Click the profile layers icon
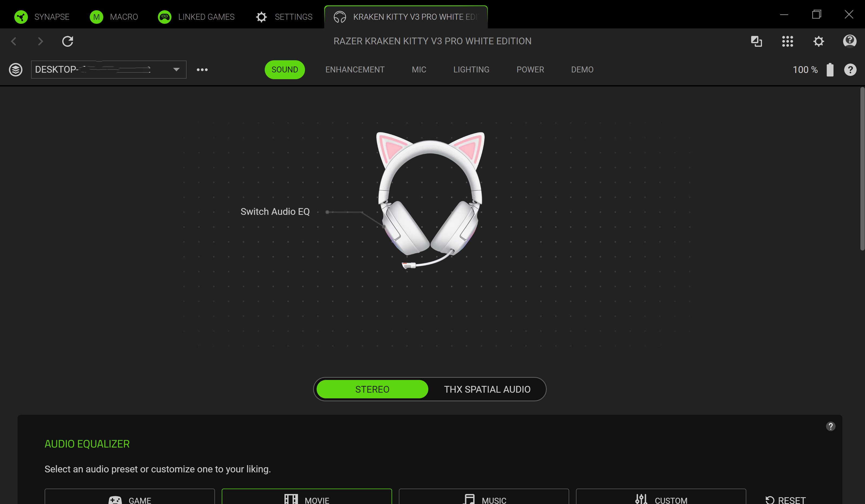 (15, 70)
